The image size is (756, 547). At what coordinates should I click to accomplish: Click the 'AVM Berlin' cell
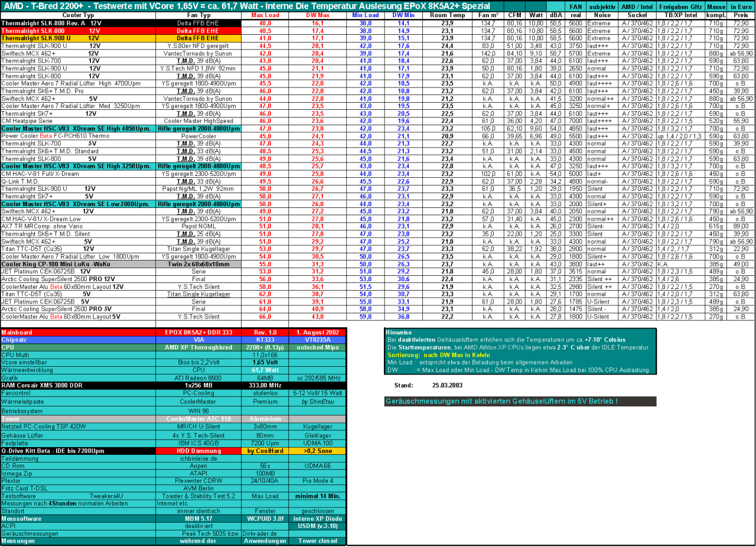click(x=198, y=488)
